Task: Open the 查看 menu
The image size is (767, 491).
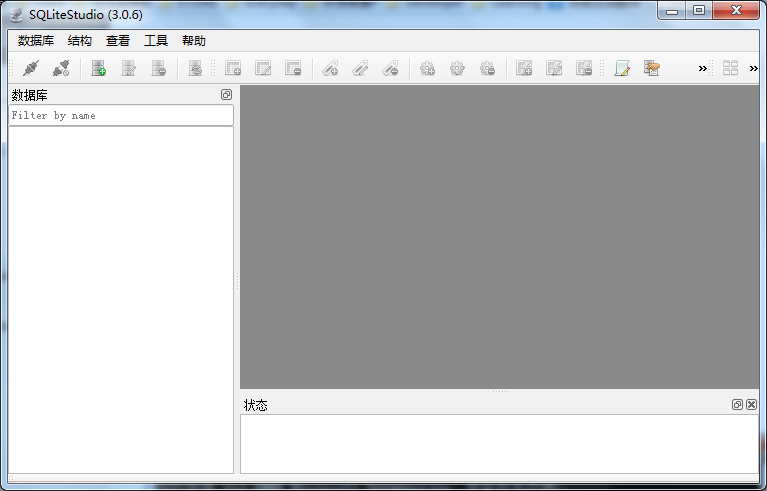Action: 118,41
